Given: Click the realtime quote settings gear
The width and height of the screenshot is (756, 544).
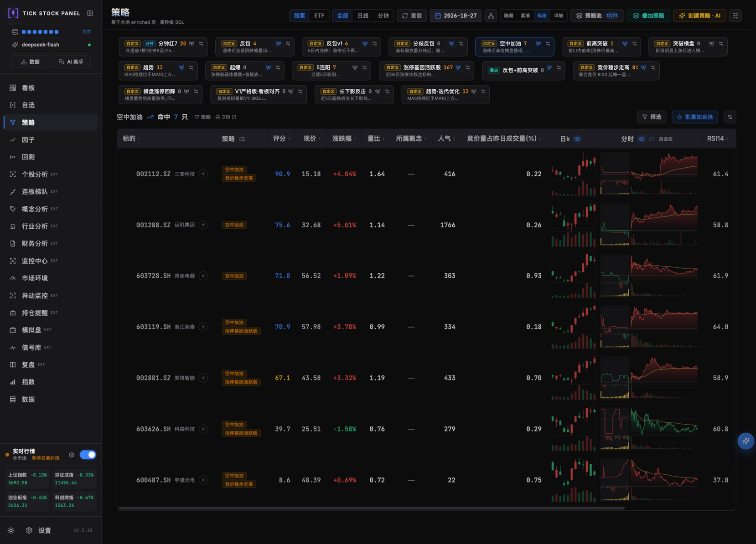Looking at the screenshot, I should point(72,455).
